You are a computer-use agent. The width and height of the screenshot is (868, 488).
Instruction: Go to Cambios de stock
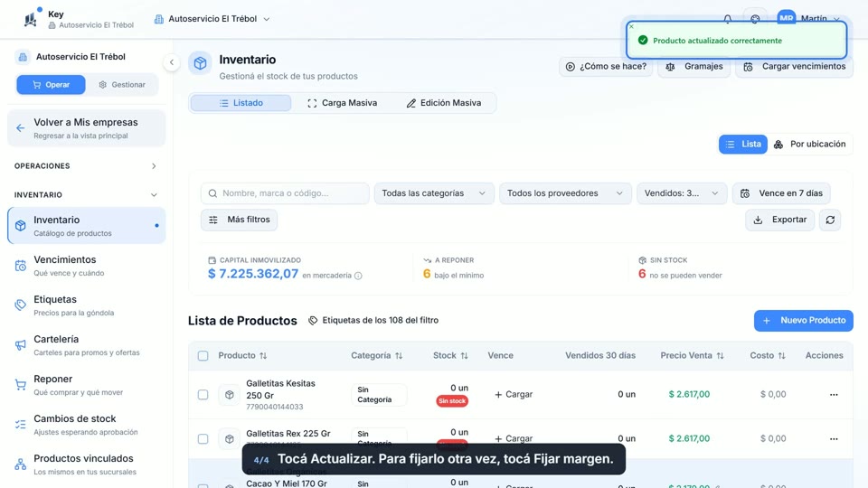[x=87, y=425]
